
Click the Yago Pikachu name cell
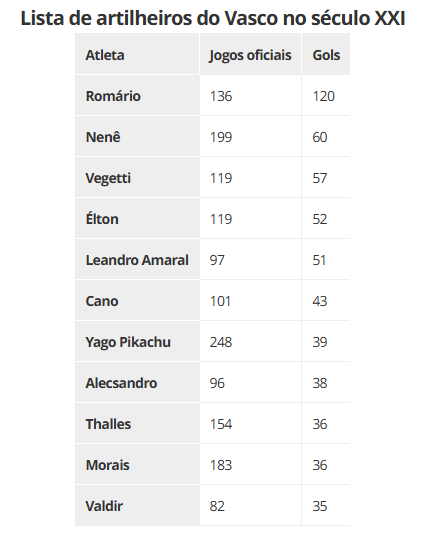click(137, 341)
